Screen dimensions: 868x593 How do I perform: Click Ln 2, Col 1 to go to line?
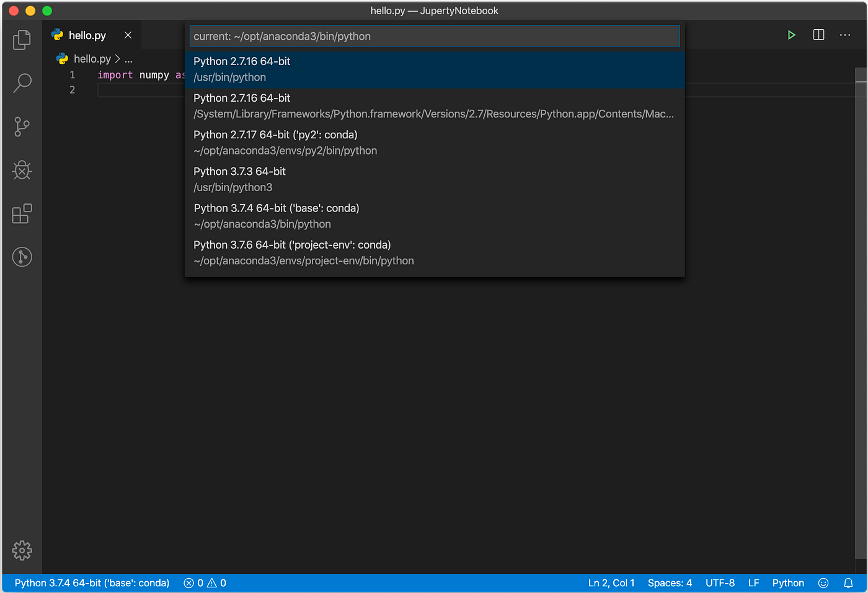pos(611,583)
